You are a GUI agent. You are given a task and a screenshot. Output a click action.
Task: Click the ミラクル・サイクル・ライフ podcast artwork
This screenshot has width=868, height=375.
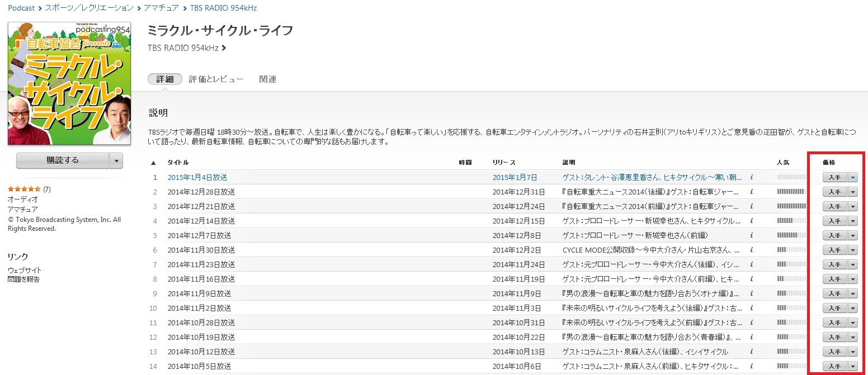pyautogui.click(x=69, y=83)
